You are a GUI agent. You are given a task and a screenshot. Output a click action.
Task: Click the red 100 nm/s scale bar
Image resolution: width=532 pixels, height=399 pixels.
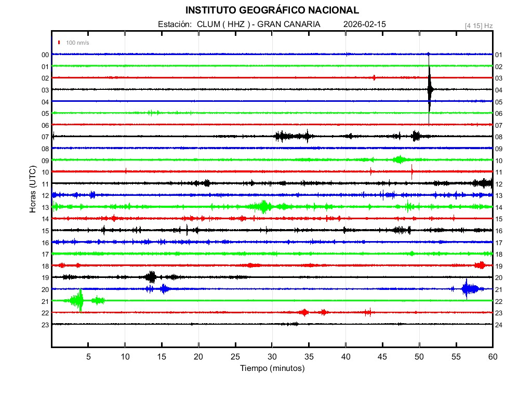point(60,43)
